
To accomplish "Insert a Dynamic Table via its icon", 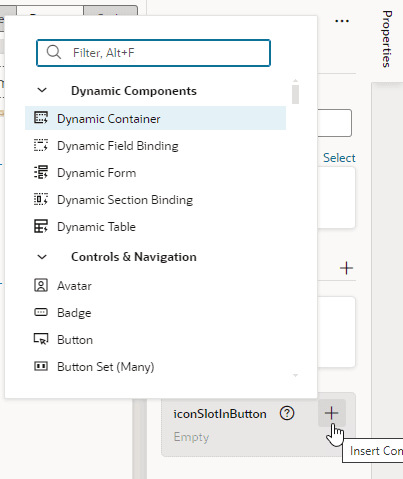I will pyautogui.click(x=41, y=226).
